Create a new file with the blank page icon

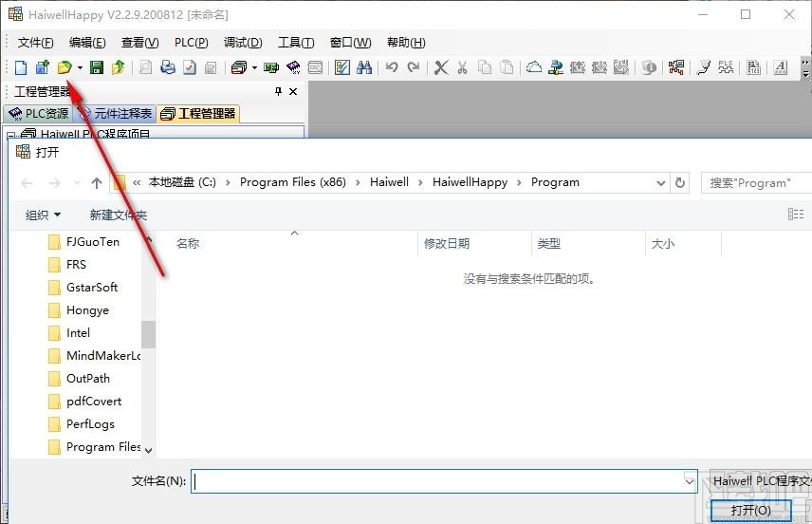click(x=21, y=67)
